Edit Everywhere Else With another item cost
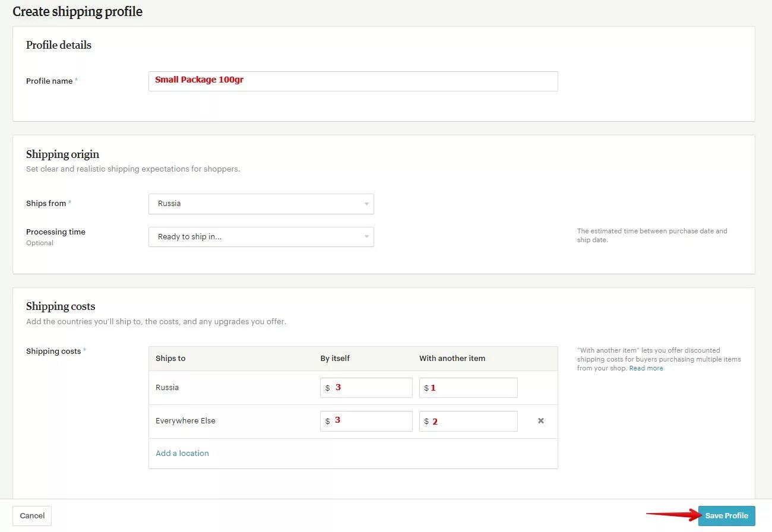Viewport: 772px width, 532px height. click(x=468, y=421)
